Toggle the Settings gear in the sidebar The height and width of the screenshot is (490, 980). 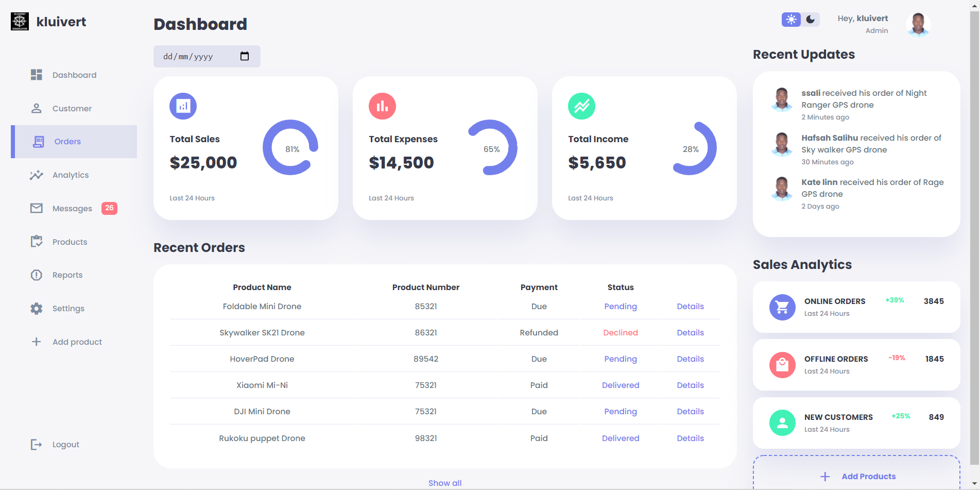[36, 308]
